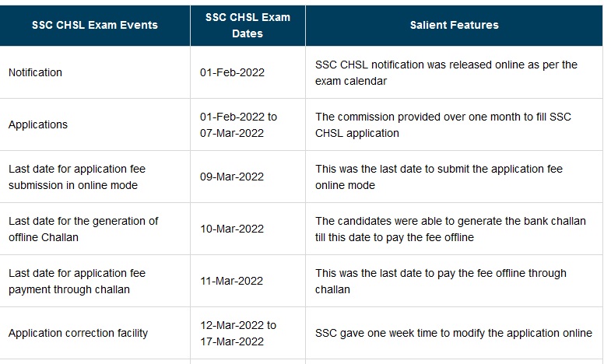Click the 'SSC CHSL Exam Events' column header

tap(95, 25)
